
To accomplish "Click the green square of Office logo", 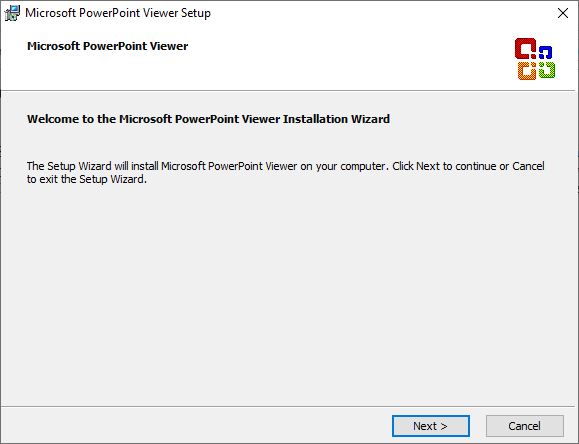I will [547, 69].
